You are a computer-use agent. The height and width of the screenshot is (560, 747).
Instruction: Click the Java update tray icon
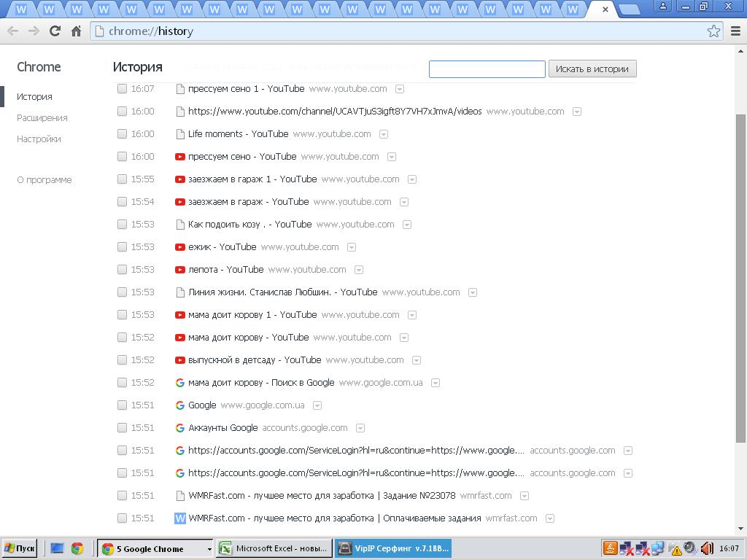tap(611, 548)
